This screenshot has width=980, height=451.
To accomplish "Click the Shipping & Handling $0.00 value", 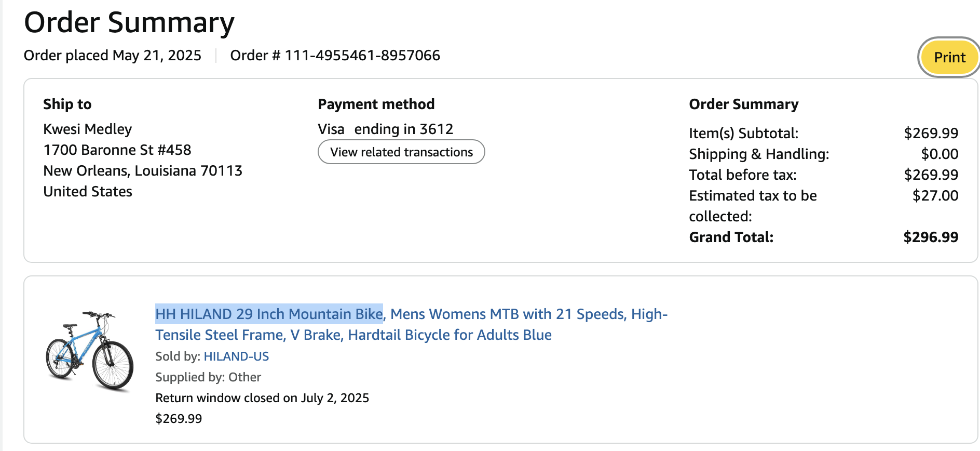I will 939,154.
